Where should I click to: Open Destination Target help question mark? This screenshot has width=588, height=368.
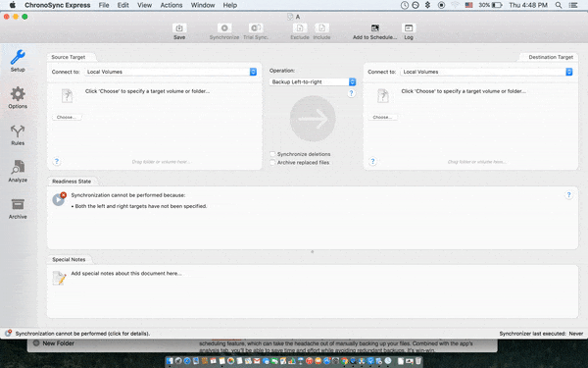coord(372,162)
